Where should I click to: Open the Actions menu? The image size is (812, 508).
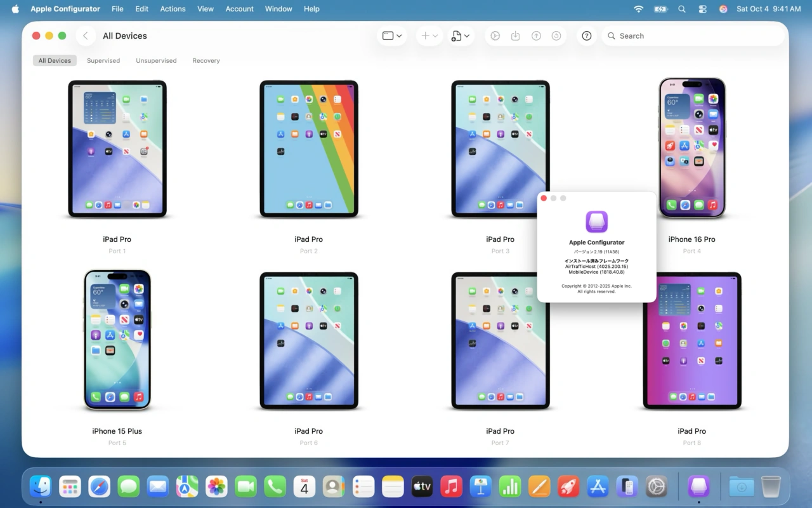point(172,9)
